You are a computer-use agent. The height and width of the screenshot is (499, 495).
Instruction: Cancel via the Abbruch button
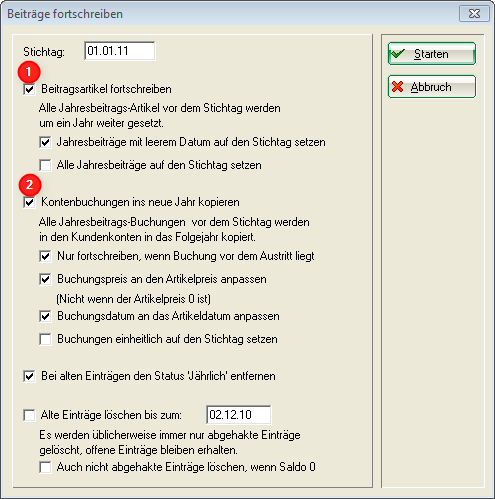click(432, 87)
